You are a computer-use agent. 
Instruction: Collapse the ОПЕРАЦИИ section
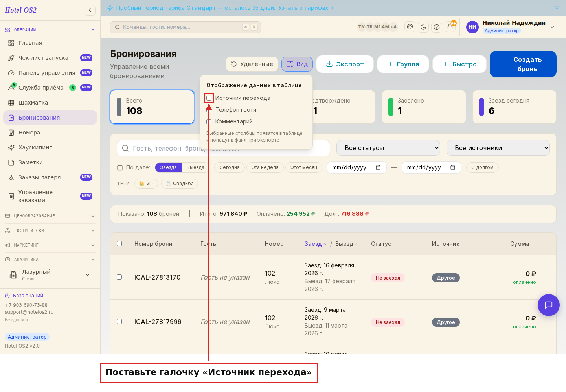point(50,30)
